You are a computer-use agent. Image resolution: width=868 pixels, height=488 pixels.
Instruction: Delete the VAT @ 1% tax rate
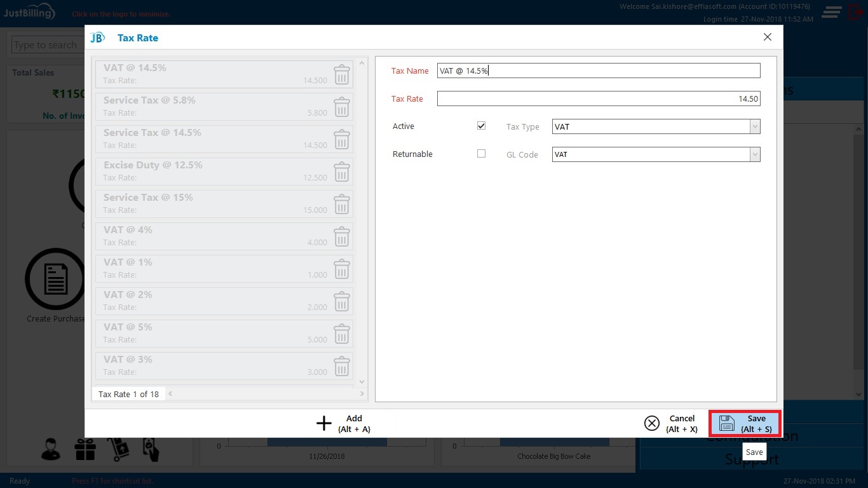point(342,269)
